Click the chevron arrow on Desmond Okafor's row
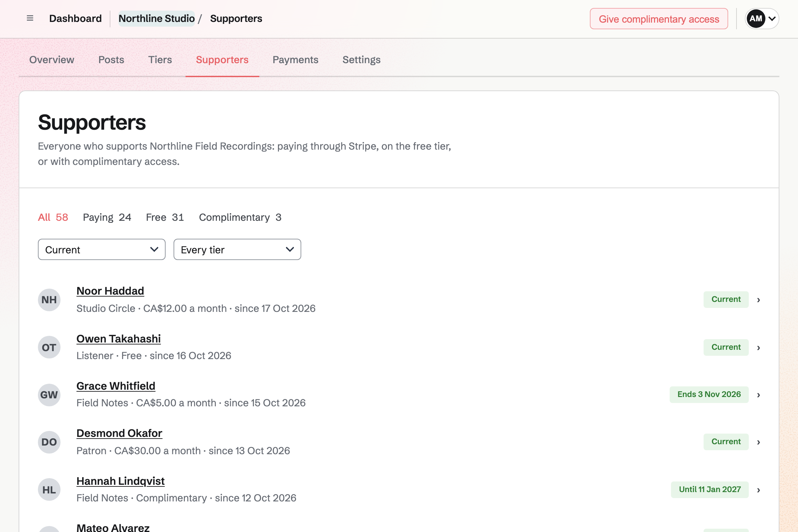798x532 pixels. click(x=758, y=442)
